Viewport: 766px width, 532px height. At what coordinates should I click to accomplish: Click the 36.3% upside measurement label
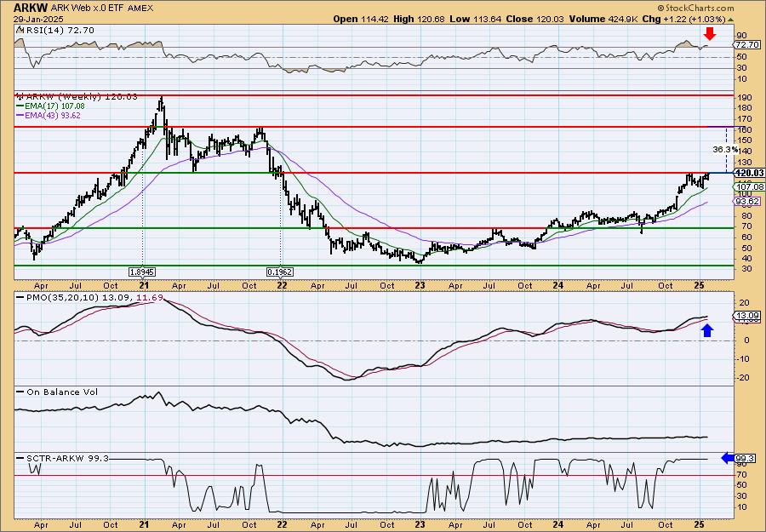(x=725, y=150)
